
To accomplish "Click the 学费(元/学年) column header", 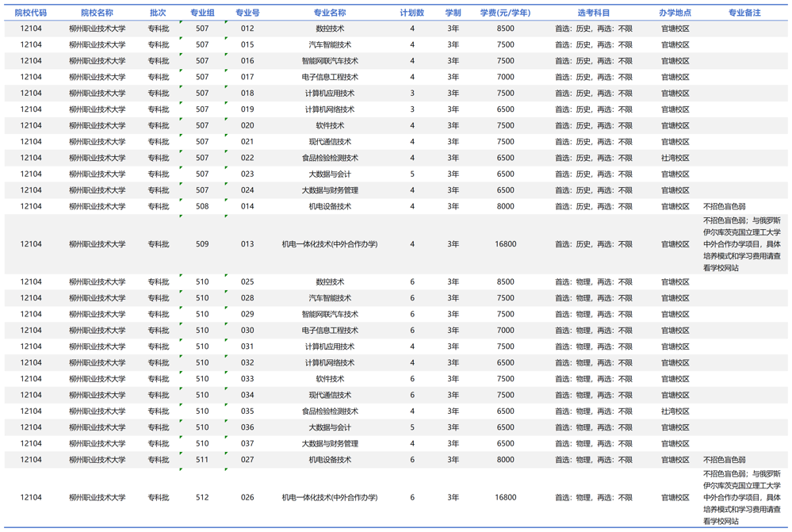I will point(505,13).
